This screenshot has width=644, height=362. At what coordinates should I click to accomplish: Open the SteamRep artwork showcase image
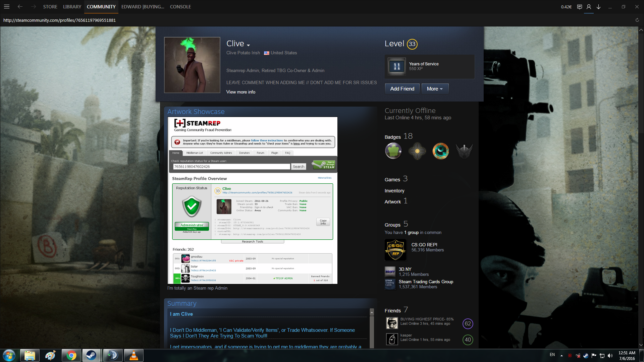tap(252, 200)
